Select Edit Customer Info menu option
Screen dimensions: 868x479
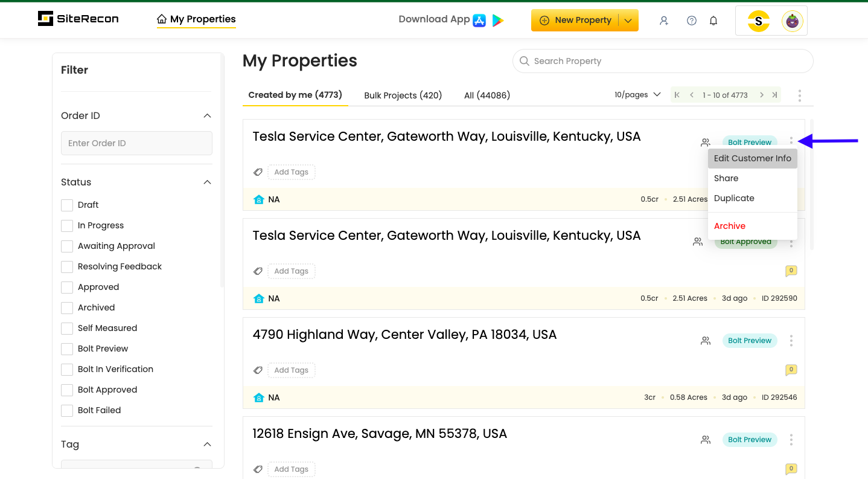point(752,158)
